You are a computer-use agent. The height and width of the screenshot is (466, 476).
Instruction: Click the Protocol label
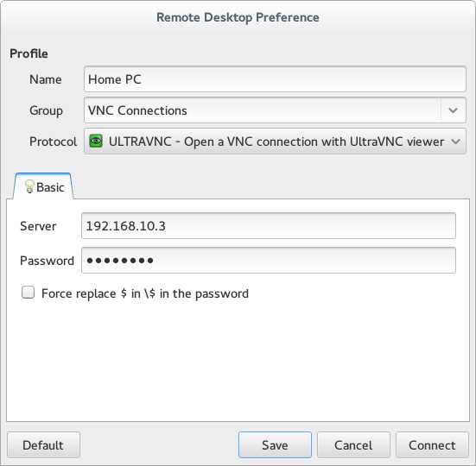coord(53,142)
